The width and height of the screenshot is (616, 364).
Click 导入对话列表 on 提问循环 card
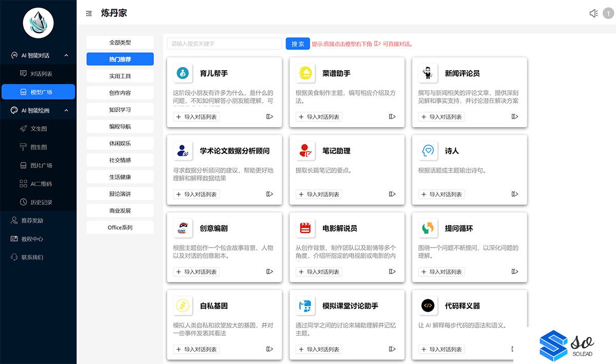(x=441, y=272)
